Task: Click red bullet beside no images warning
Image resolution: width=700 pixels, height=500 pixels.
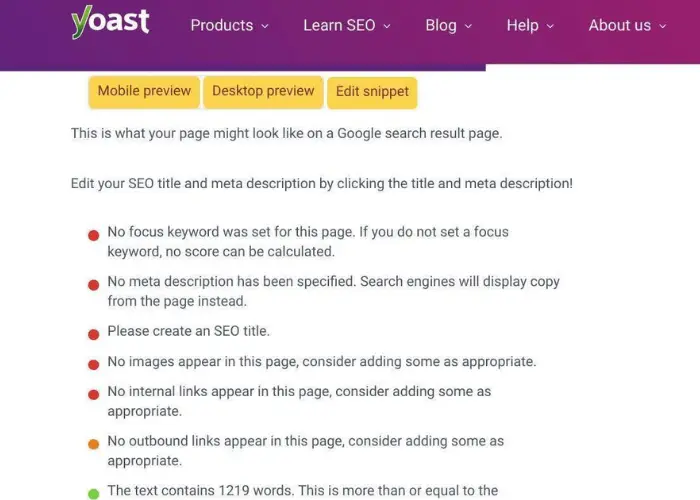Action: tap(94, 365)
